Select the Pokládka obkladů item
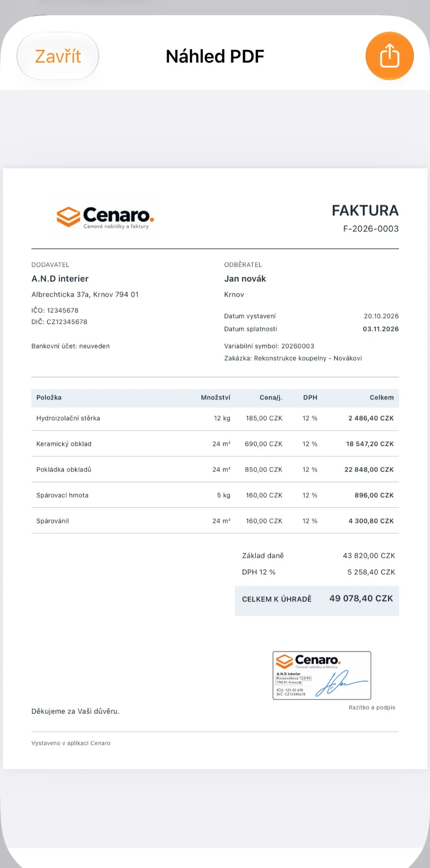The height and width of the screenshot is (868, 430). click(x=64, y=469)
